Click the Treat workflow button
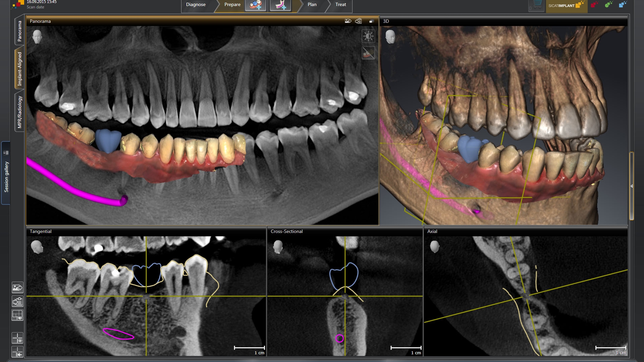Image resolution: width=644 pixels, height=362 pixels. pyautogui.click(x=340, y=5)
